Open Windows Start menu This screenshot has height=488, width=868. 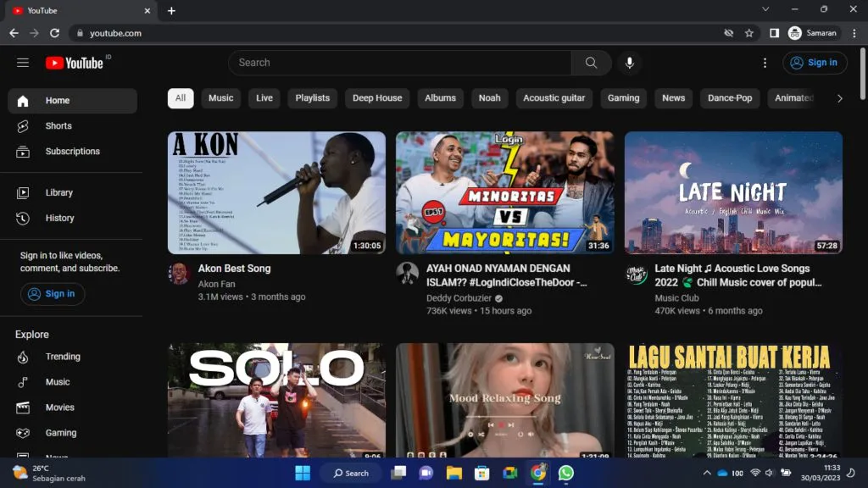point(303,473)
